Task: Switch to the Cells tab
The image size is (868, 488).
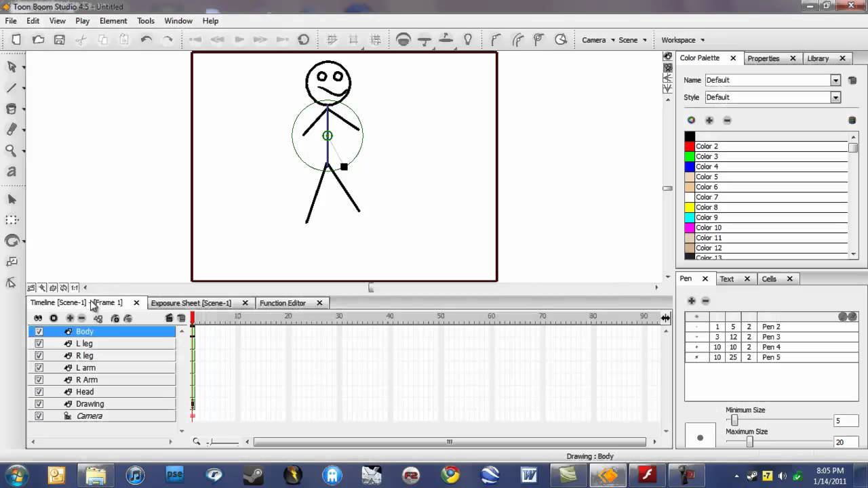Action: click(769, 279)
